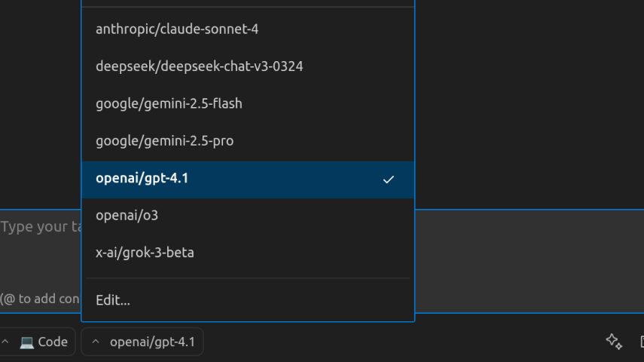
Task: Pick google/gemini-2.5-pro profile
Action: coord(248,141)
